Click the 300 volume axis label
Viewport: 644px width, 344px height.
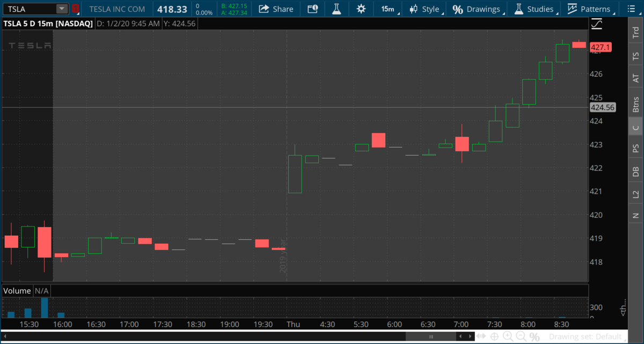pos(596,308)
